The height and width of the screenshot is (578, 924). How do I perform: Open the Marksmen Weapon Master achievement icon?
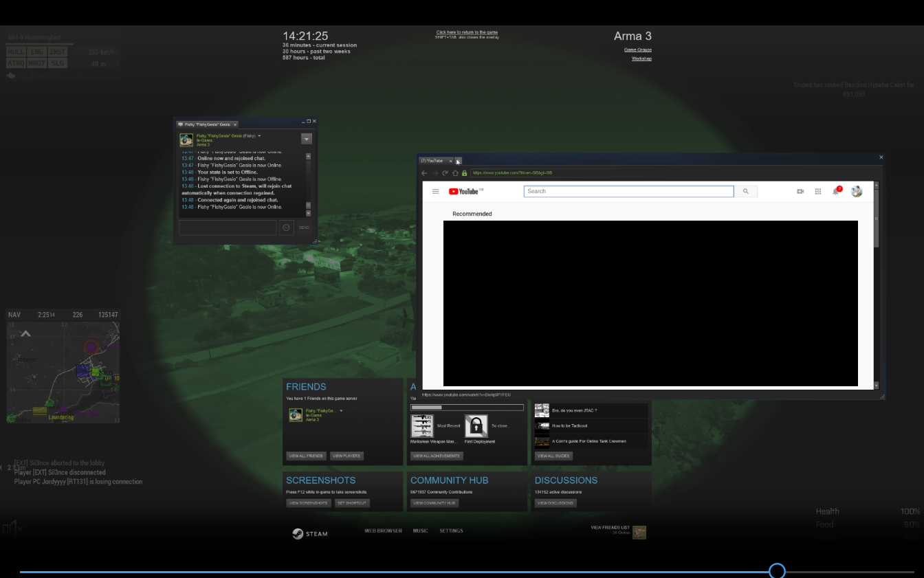422,426
